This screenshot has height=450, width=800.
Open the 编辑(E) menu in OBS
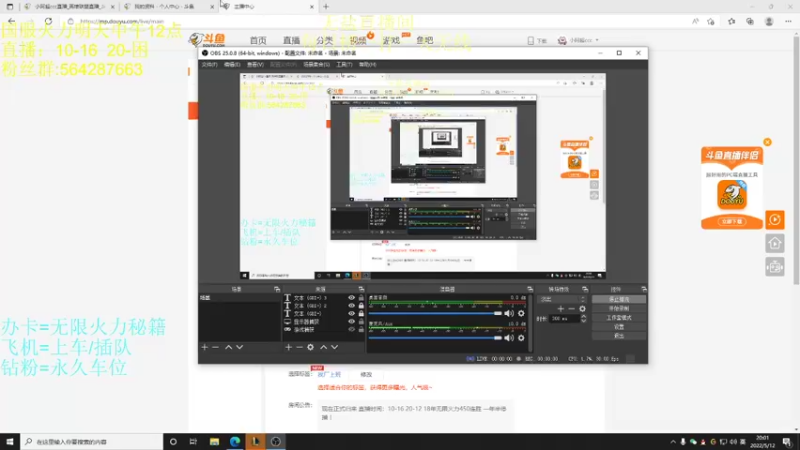click(232, 65)
